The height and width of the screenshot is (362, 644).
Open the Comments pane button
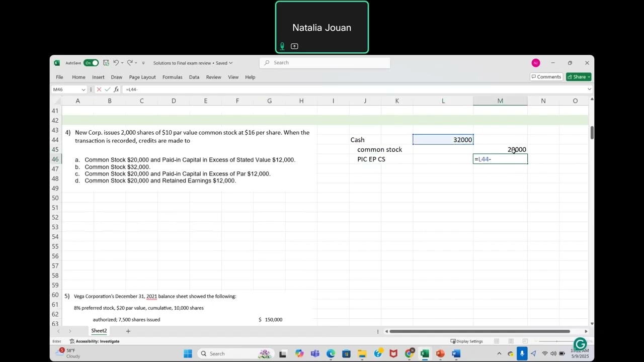coord(546,77)
